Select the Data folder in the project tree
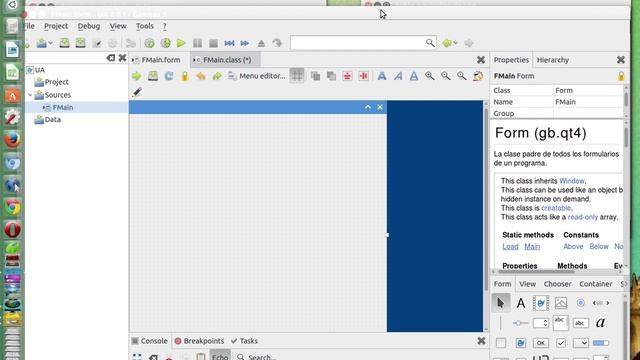 pyautogui.click(x=53, y=120)
